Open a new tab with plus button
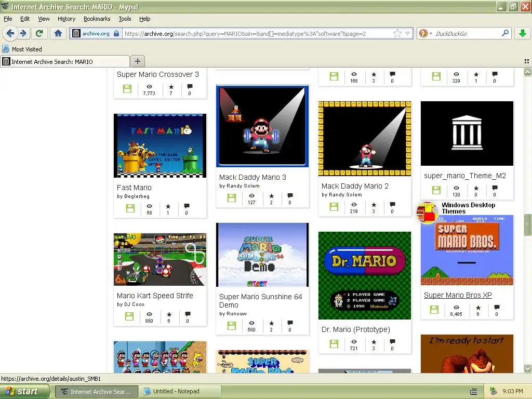Viewport: 532px width, 399px height. point(137,61)
